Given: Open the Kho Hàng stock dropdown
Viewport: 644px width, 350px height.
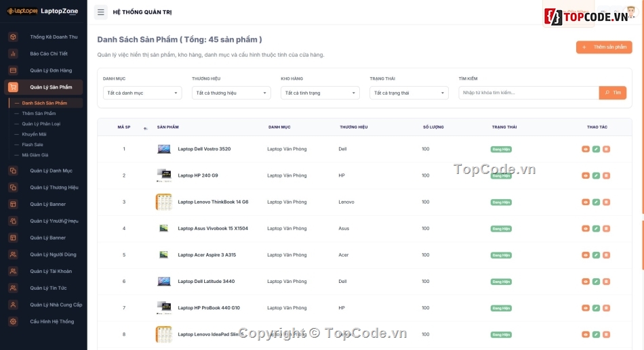Looking at the screenshot, I should point(320,93).
